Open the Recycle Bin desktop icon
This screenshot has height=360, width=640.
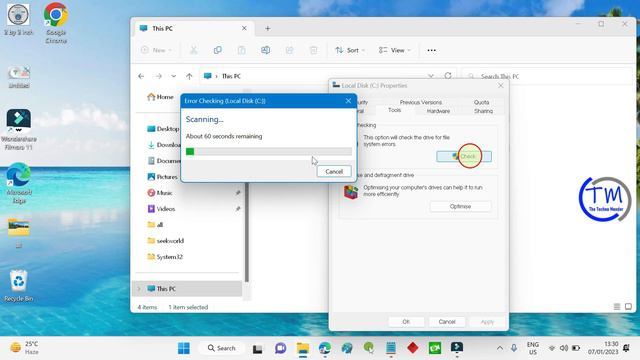[18, 286]
